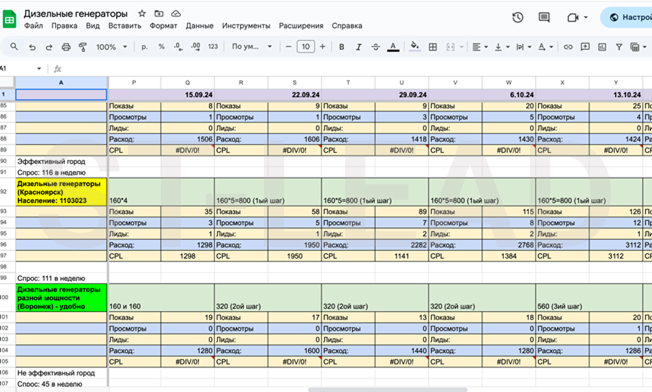This screenshot has width=652, height=392.
Task: Open the Инструменты menu
Action: tap(246, 26)
